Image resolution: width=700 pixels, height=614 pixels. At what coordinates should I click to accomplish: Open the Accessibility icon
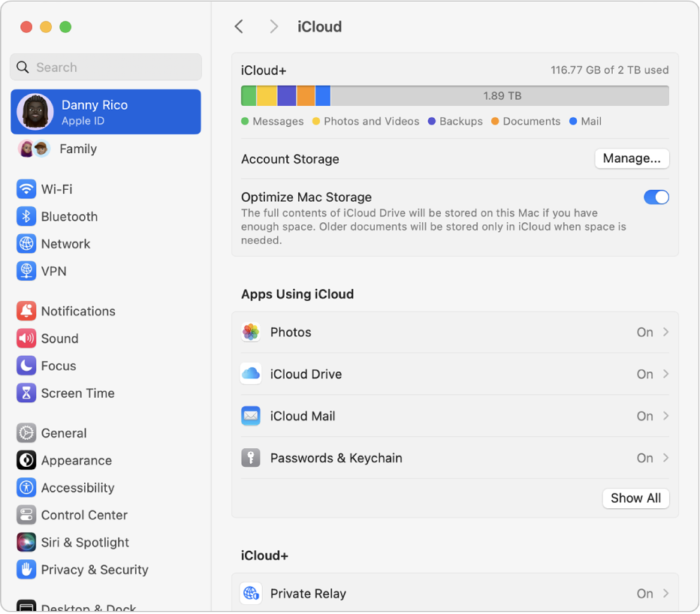tap(26, 488)
